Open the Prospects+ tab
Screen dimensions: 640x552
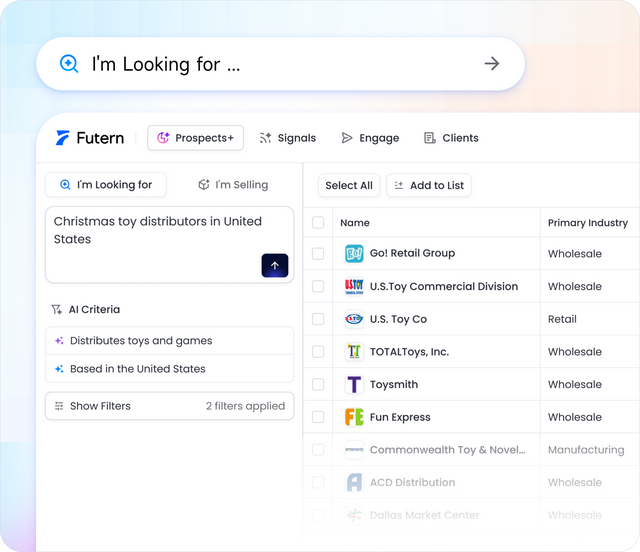[195, 138]
